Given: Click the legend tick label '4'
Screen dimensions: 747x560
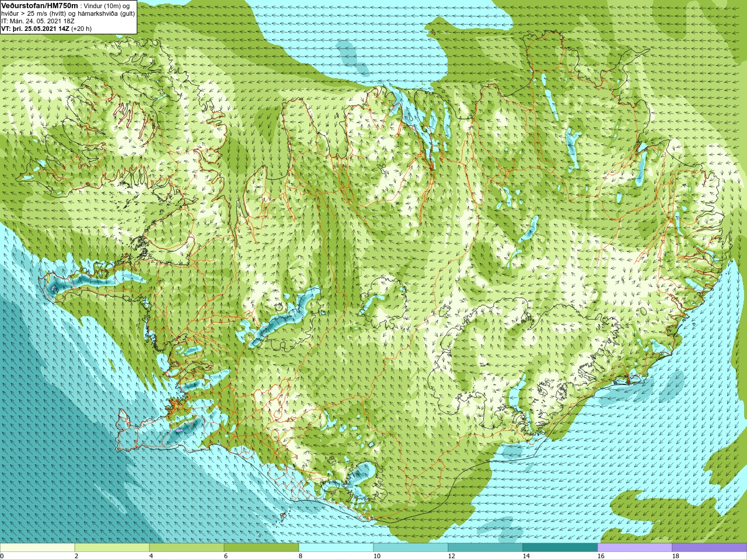Looking at the screenshot, I should coord(151,556).
